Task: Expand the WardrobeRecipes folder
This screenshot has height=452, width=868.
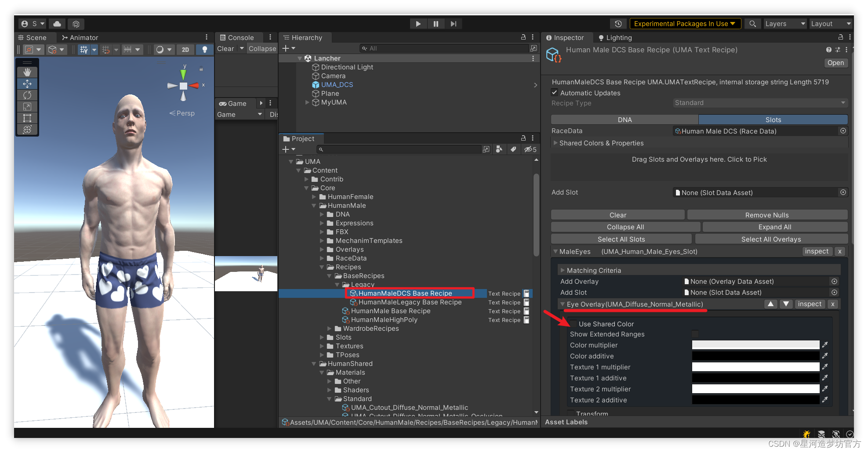Action: coord(330,329)
